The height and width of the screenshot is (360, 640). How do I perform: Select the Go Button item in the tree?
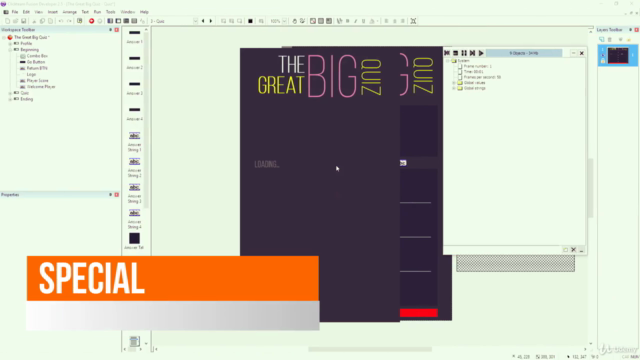point(36,62)
